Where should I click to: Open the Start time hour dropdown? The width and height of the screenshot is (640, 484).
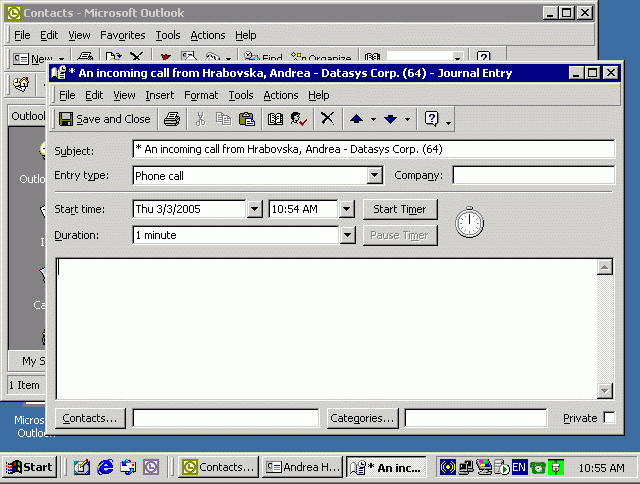click(347, 209)
